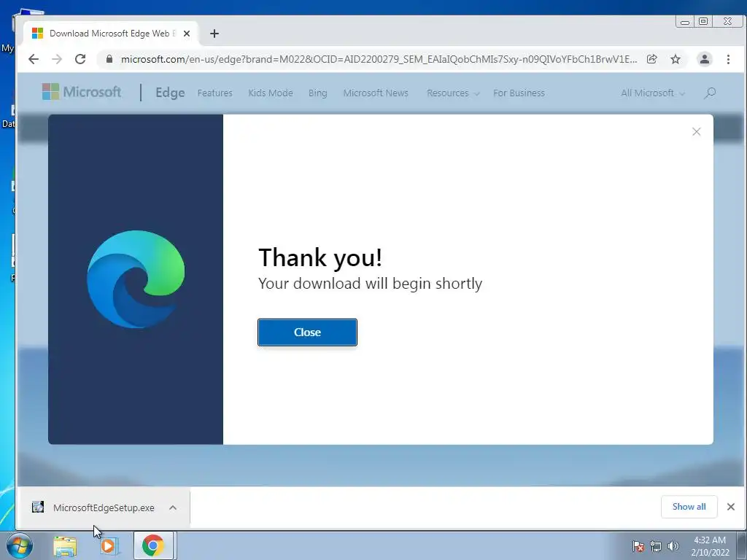Viewport: 747px width, 560px height.
Task: Click the Chrome back arrow
Action: pos(34,59)
